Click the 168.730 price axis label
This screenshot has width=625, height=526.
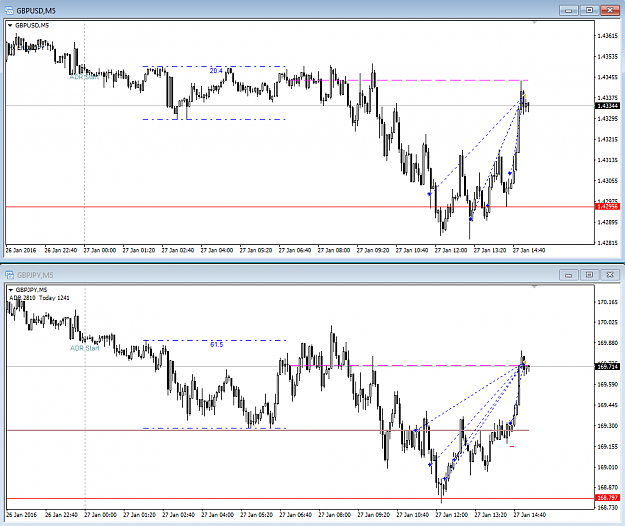(607, 507)
